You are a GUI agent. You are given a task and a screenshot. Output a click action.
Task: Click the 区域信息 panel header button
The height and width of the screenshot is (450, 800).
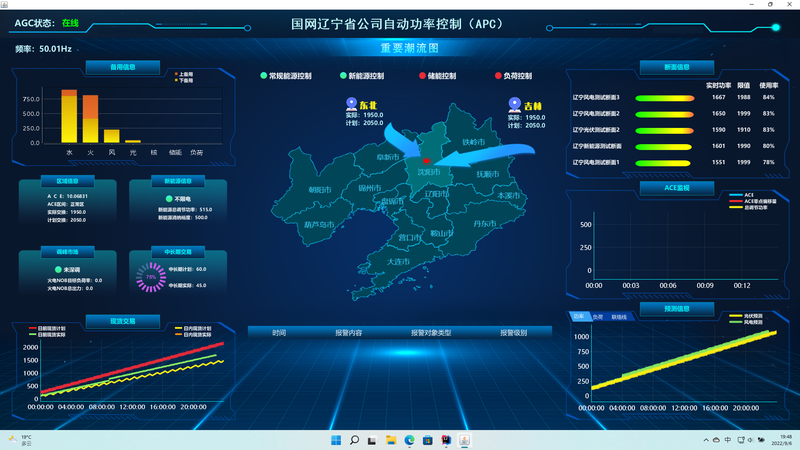pyautogui.click(x=67, y=181)
